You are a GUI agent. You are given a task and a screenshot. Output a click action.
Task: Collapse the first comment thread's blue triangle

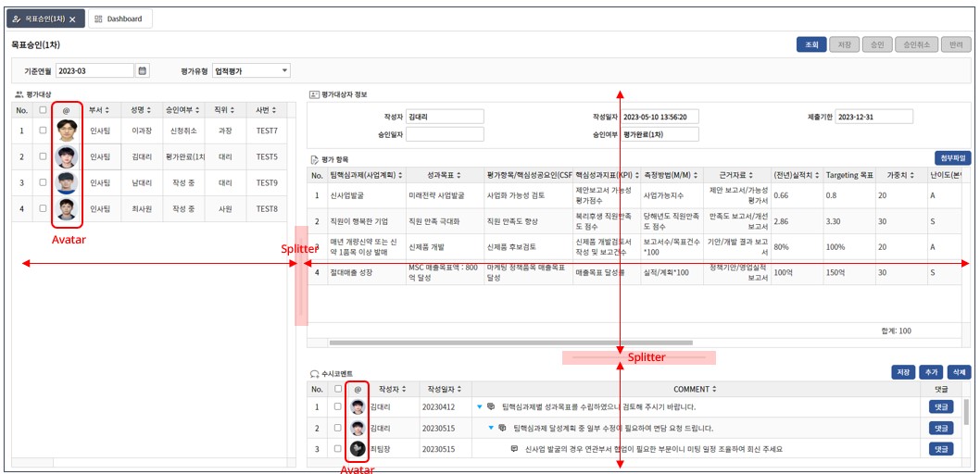click(x=479, y=406)
